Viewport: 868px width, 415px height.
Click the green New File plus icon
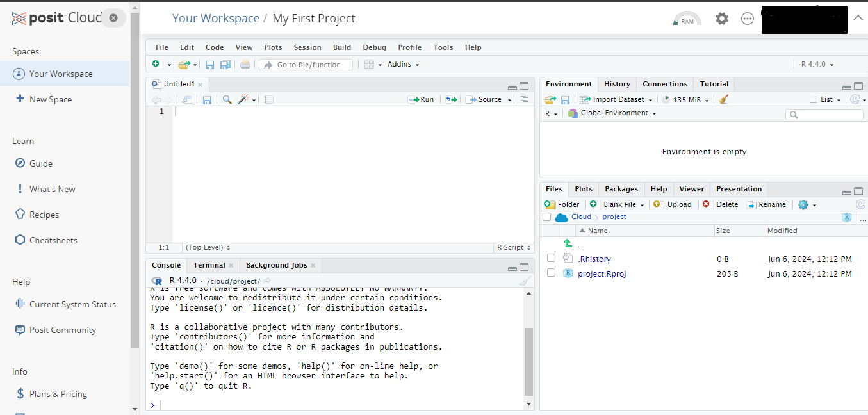click(156, 65)
